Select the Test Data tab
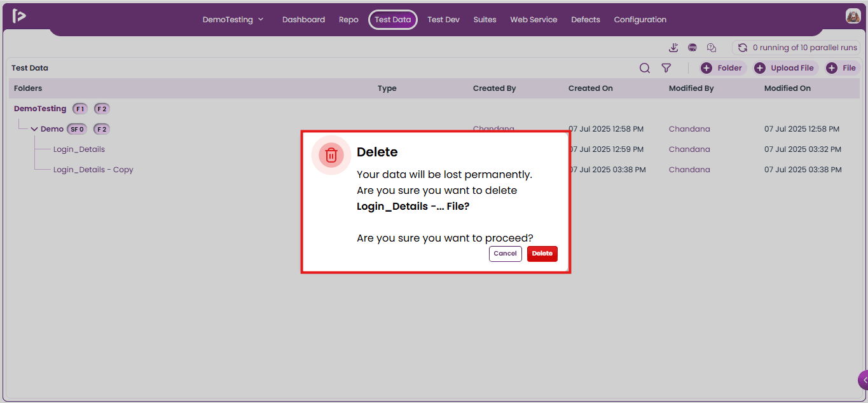 tap(393, 20)
